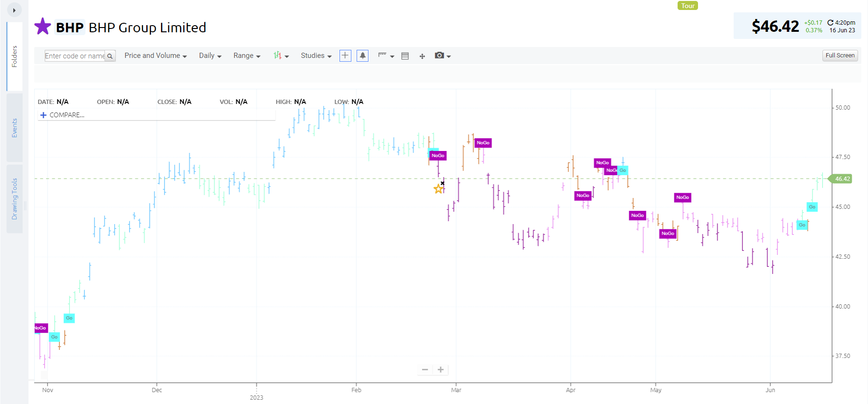Open the Events side tab
Image resolution: width=868 pixels, height=404 pixels.
click(14, 128)
